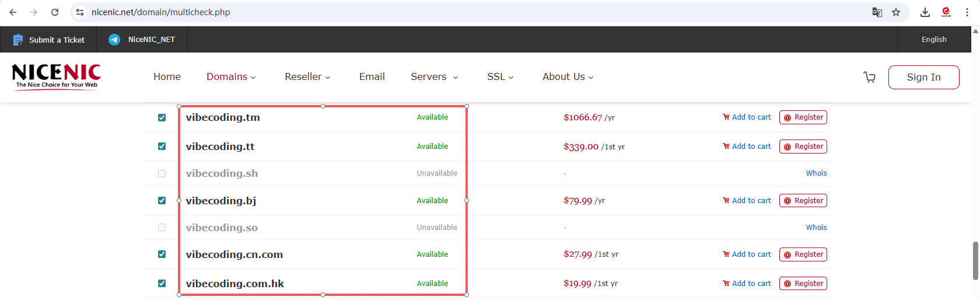This screenshot has height=300, width=980.
Task: Reload the page
Action: 55,12
